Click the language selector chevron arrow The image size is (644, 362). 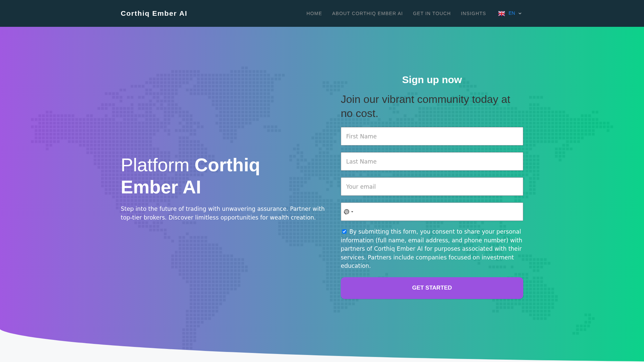pyautogui.click(x=520, y=13)
